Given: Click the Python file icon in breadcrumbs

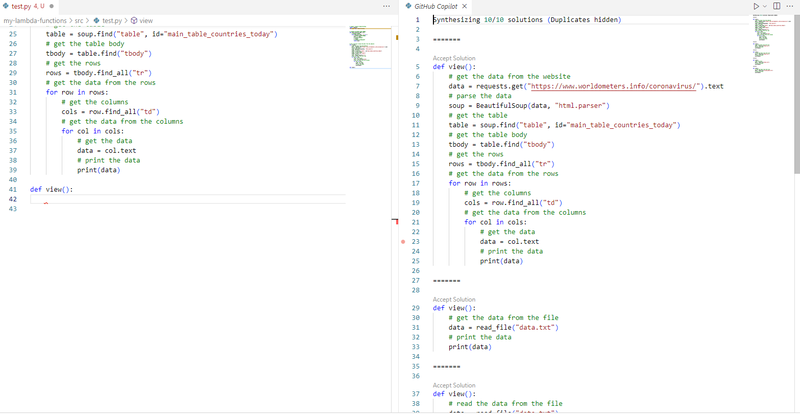Looking at the screenshot, I should click(x=96, y=21).
